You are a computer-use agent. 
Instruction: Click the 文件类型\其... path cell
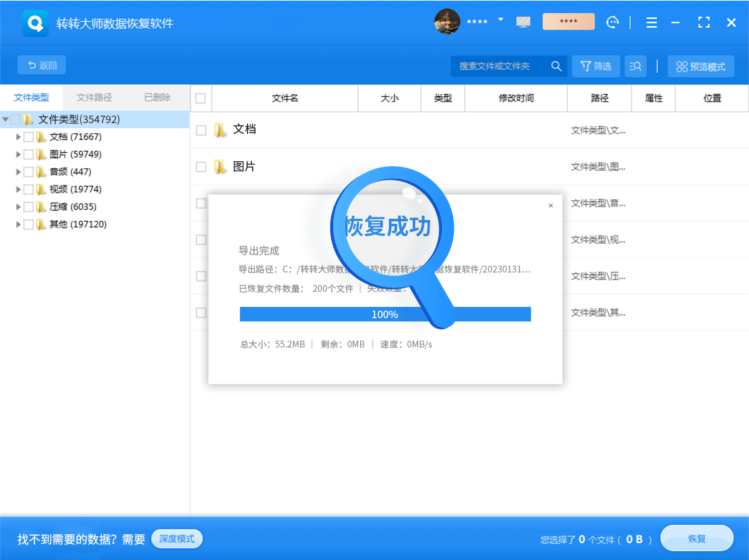598,312
